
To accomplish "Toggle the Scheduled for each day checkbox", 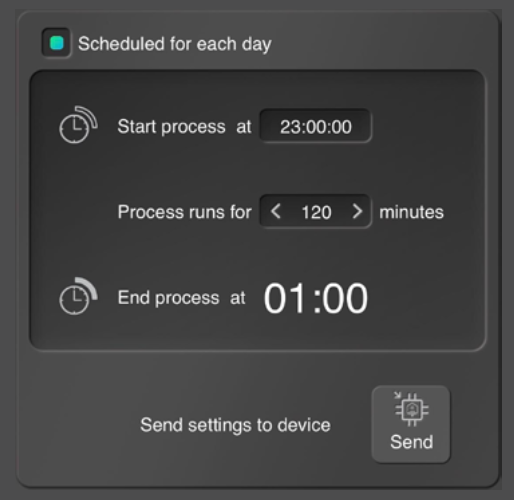I will (56, 43).
